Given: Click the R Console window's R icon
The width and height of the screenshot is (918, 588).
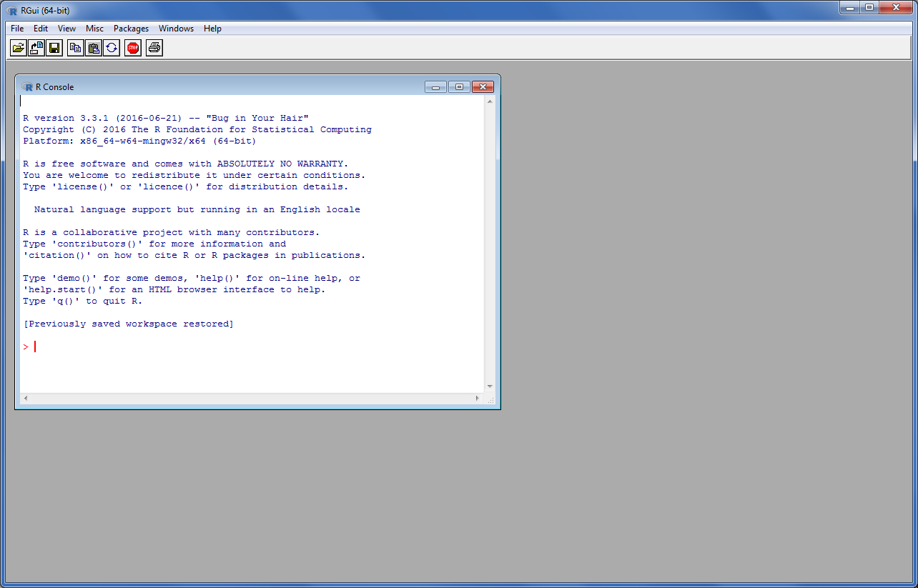Looking at the screenshot, I should pyautogui.click(x=28, y=87).
